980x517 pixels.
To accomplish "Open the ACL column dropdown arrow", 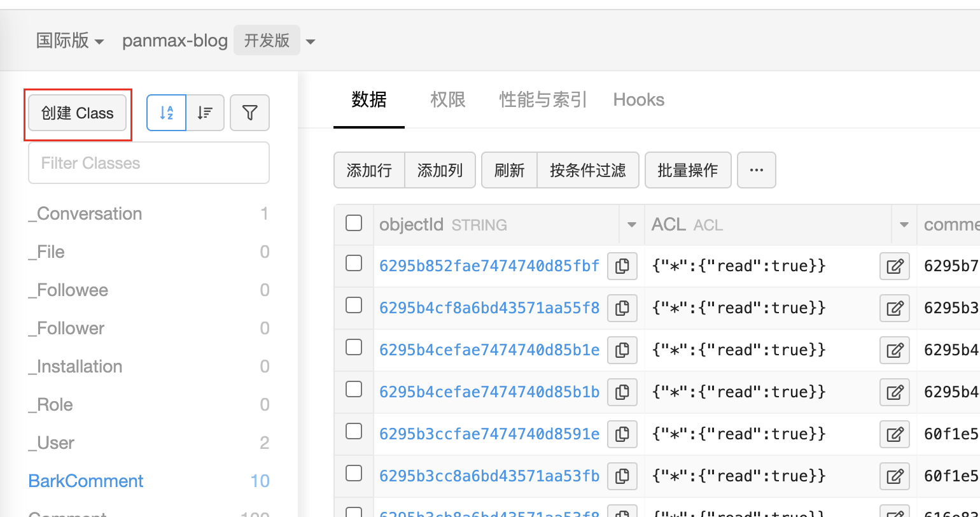I will [904, 225].
